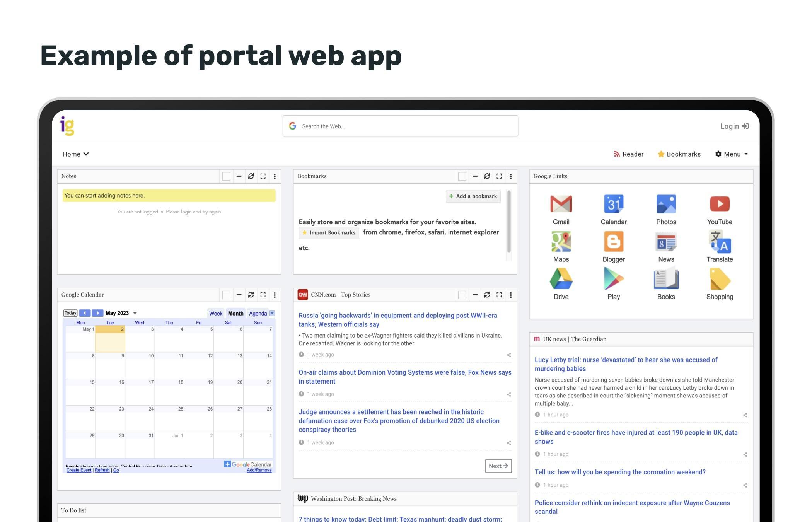Screen dimensions: 812x522
Task: Click the Search the Web field
Action: click(400, 126)
